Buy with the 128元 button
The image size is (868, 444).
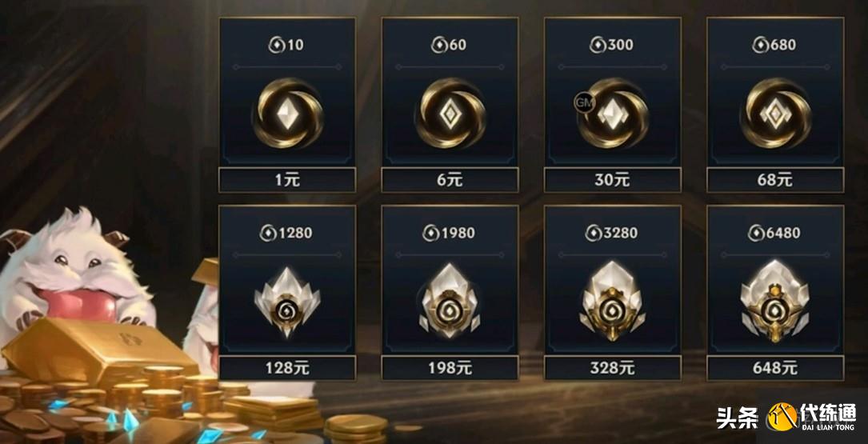click(x=287, y=368)
